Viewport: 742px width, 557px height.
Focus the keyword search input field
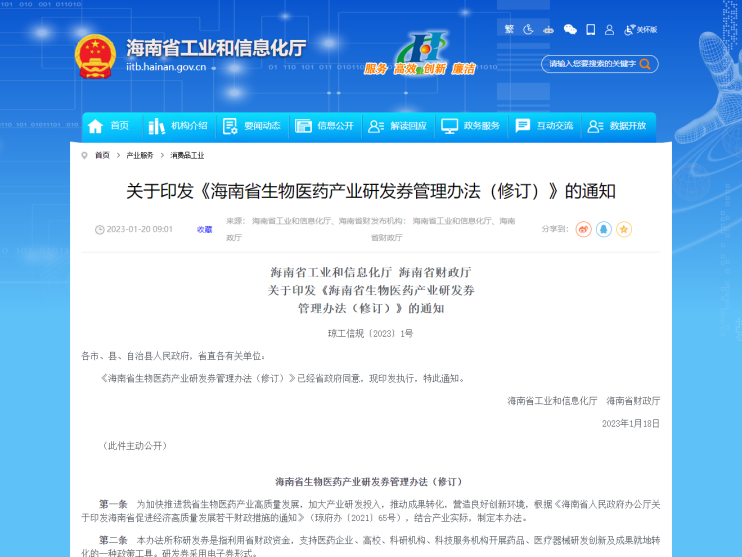coord(592,64)
